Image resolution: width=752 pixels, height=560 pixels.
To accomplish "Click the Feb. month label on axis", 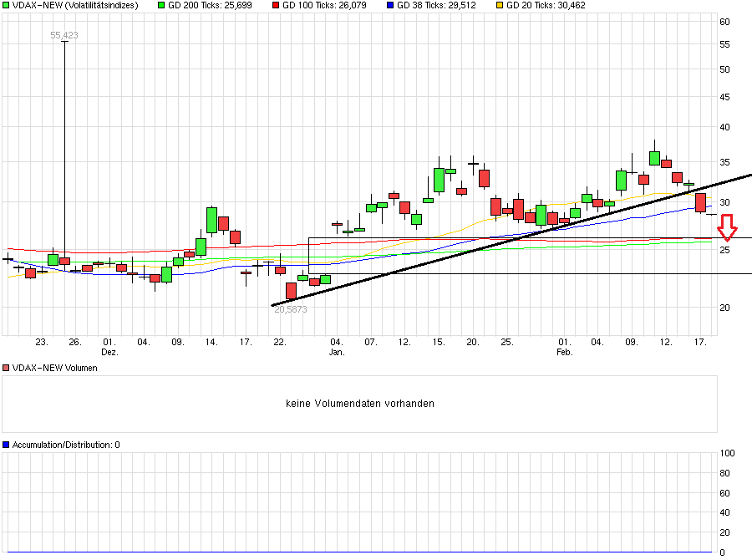I will click(565, 352).
